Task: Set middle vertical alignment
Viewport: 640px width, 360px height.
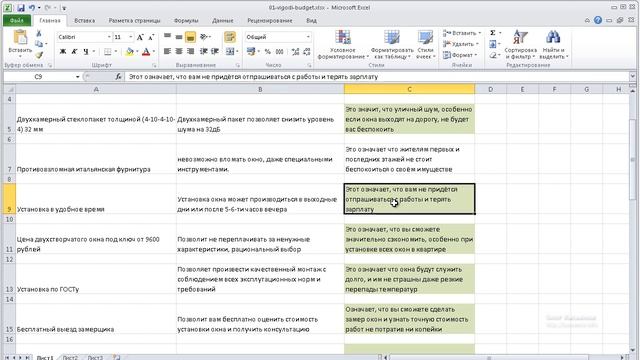Action: pyautogui.click(x=179, y=37)
